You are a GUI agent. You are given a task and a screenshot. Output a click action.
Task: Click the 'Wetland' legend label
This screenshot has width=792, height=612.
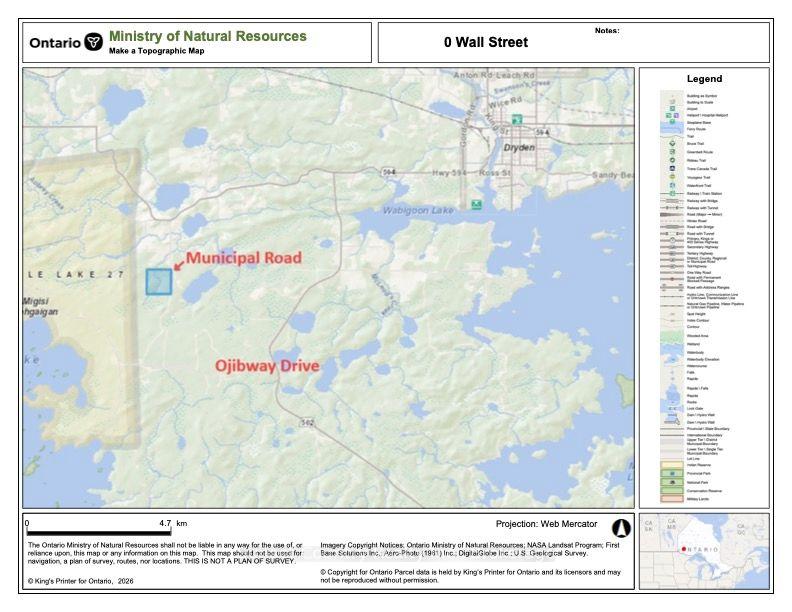(693, 344)
